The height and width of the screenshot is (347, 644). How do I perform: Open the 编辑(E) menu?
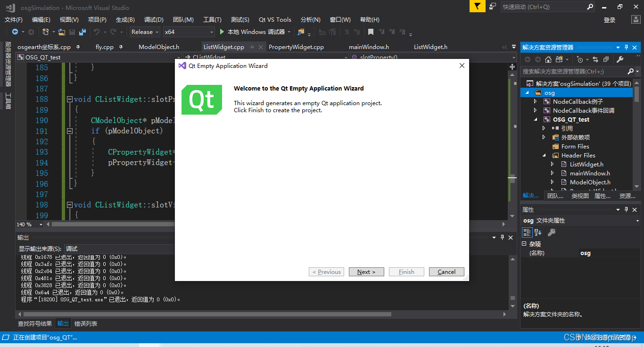point(41,20)
